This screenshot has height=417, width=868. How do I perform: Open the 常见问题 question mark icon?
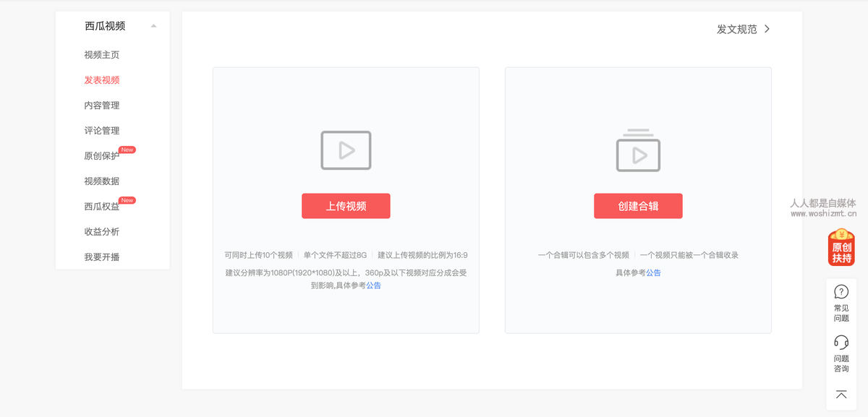pyautogui.click(x=841, y=292)
